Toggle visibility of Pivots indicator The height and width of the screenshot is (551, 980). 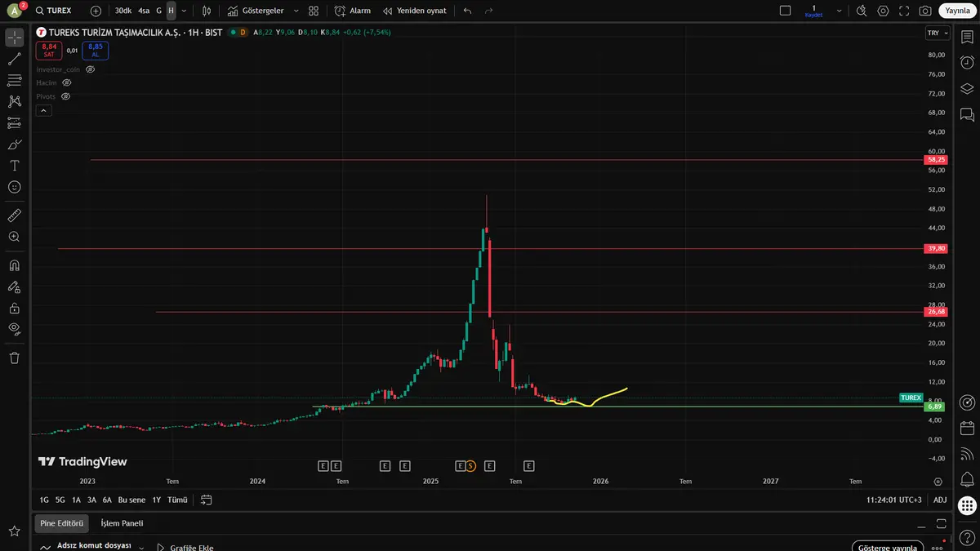[x=65, y=96]
